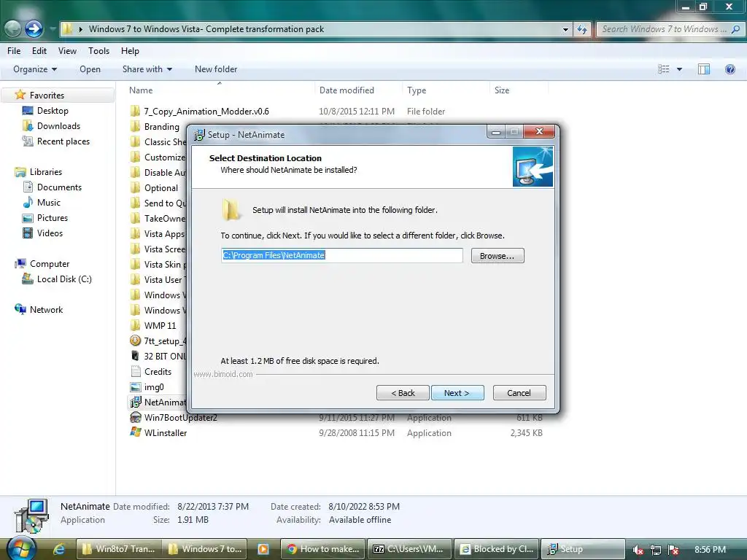The width and height of the screenshot is (747, 560).
Task: Click the change view icon in toolbar
Action: [x=664, y=69]
